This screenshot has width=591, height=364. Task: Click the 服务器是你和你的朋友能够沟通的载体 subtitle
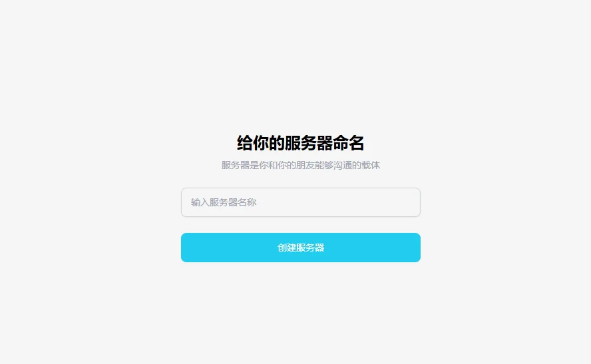tap(300, 165)
